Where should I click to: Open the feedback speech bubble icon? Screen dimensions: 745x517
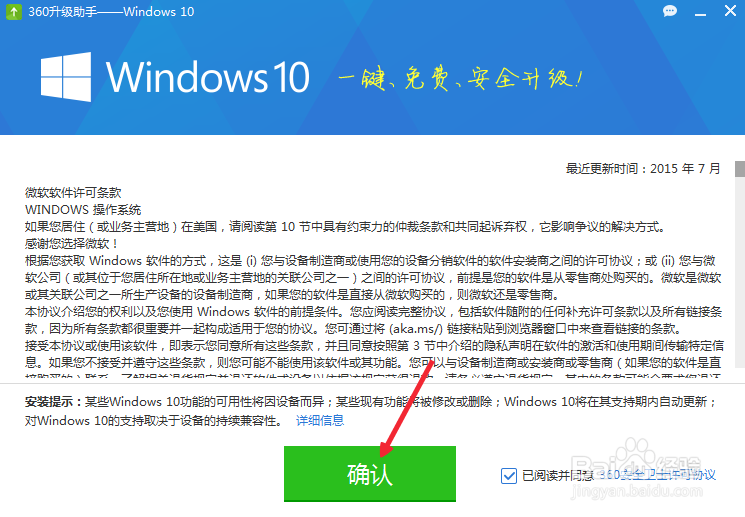(670, 11)
